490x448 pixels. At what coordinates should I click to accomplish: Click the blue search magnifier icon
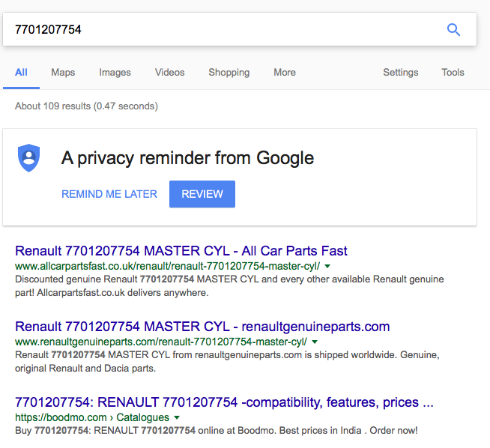[453, 30]
